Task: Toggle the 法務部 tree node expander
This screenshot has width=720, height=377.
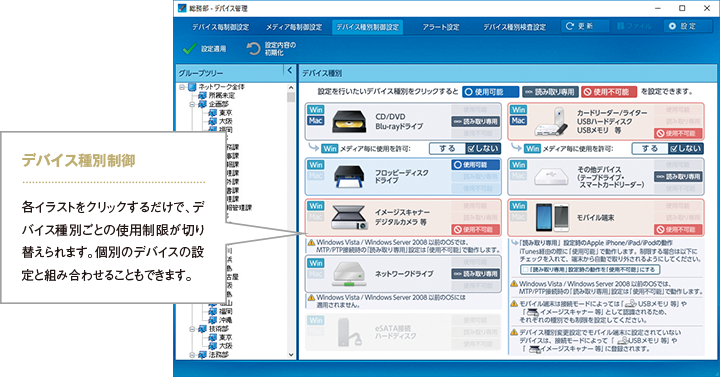Action: (192, 355)
